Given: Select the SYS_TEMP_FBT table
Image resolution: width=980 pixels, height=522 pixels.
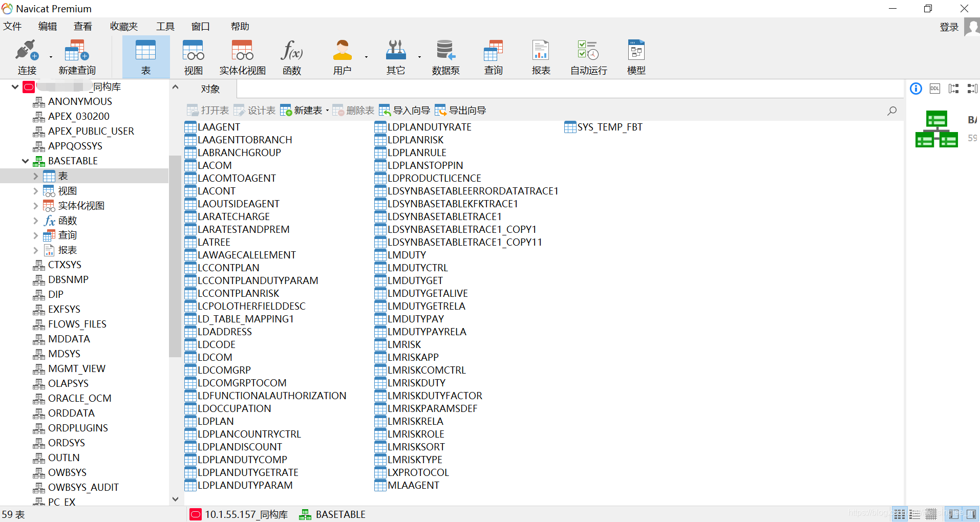Looking at the screenshot, I should 609,127.
